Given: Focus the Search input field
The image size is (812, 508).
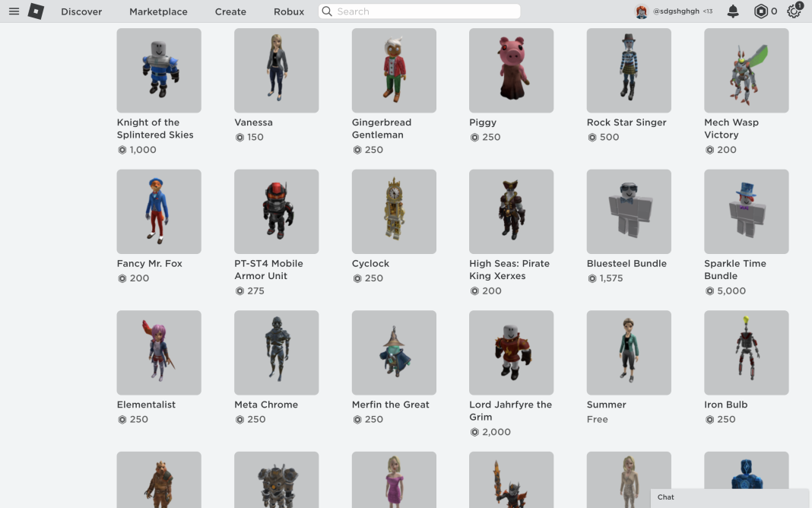Looking at the screenshot, I should point(420,11).
